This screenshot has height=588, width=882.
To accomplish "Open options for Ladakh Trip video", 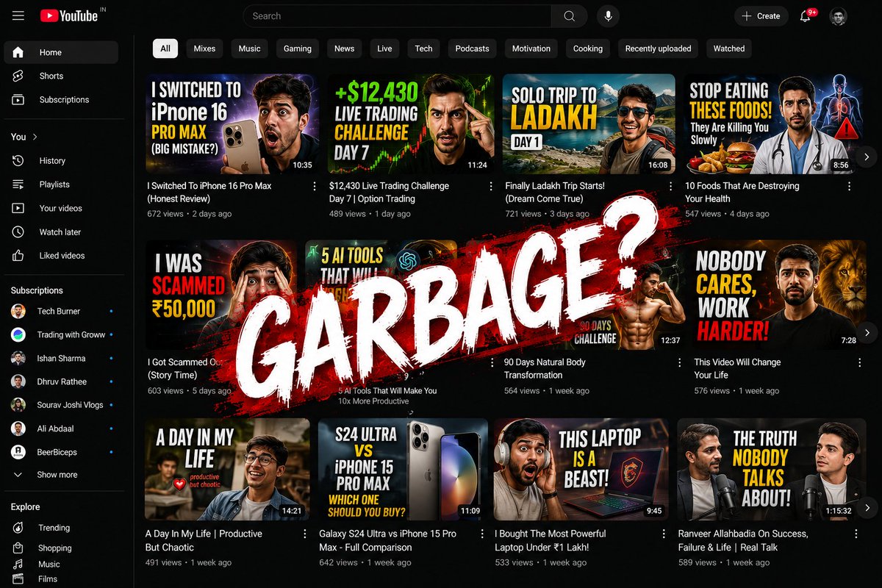I will click(x=670, y=186).
